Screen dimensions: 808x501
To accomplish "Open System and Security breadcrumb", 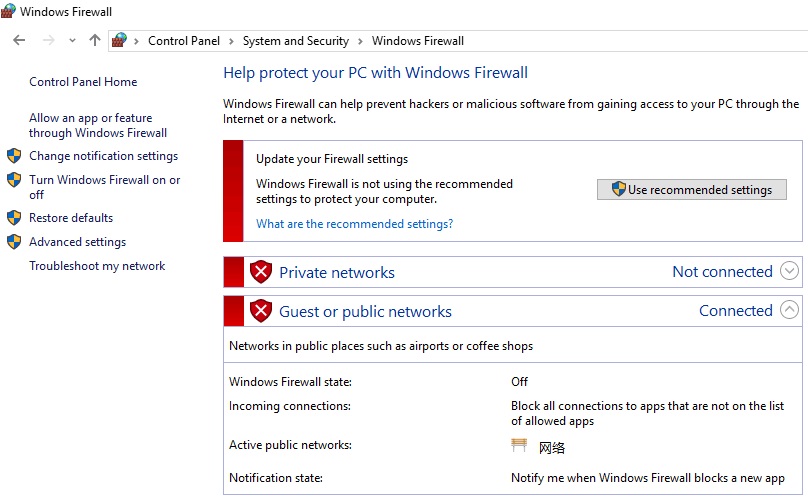I will pos(296,41).
